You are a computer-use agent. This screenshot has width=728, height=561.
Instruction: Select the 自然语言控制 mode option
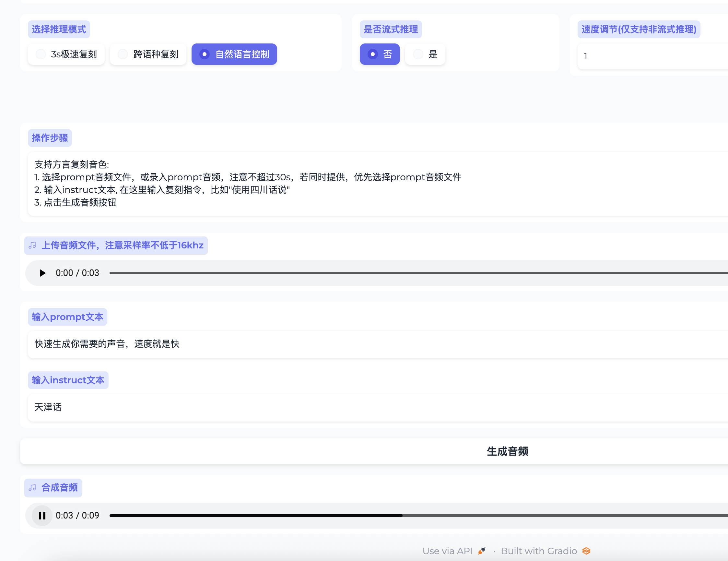tap(234, 54)
